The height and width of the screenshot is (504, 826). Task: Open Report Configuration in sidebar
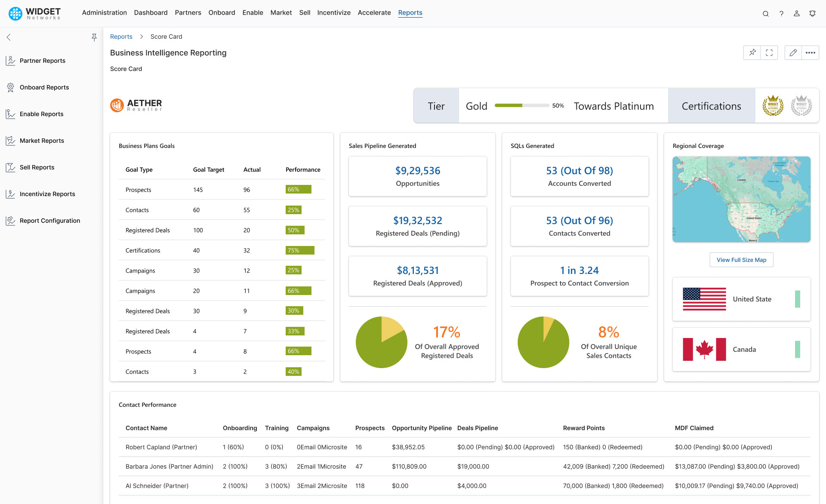[x=49, y=221]
